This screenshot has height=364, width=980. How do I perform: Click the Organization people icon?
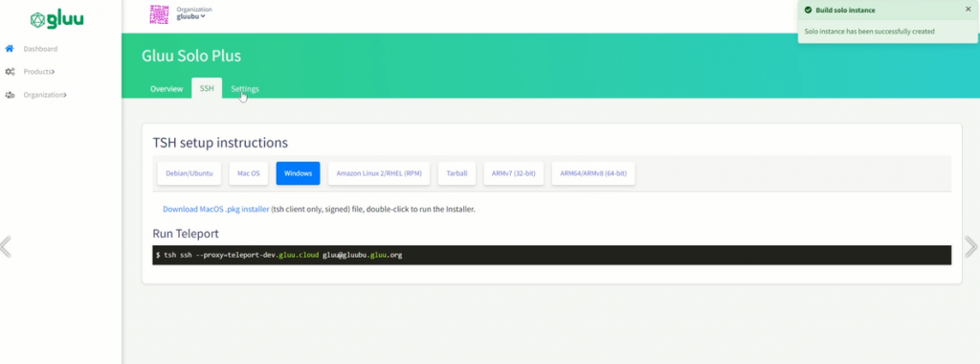pyautogui.click(x=10, y=95)
